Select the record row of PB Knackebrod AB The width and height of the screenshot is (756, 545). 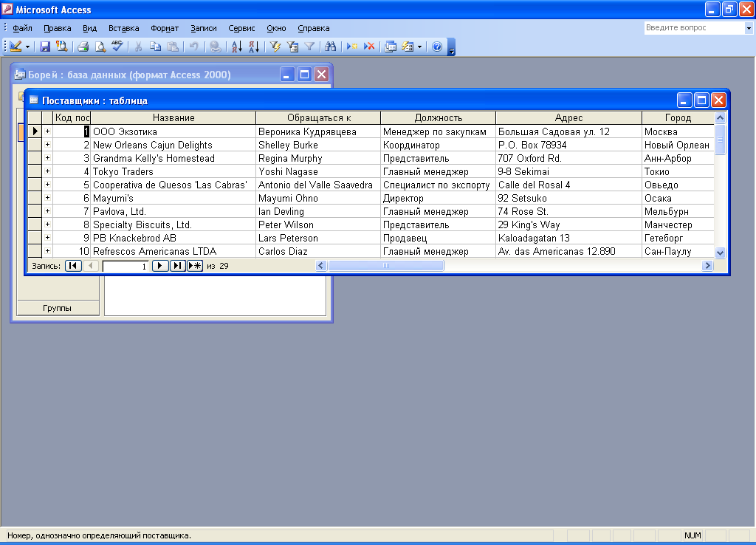tap(34, 238)
